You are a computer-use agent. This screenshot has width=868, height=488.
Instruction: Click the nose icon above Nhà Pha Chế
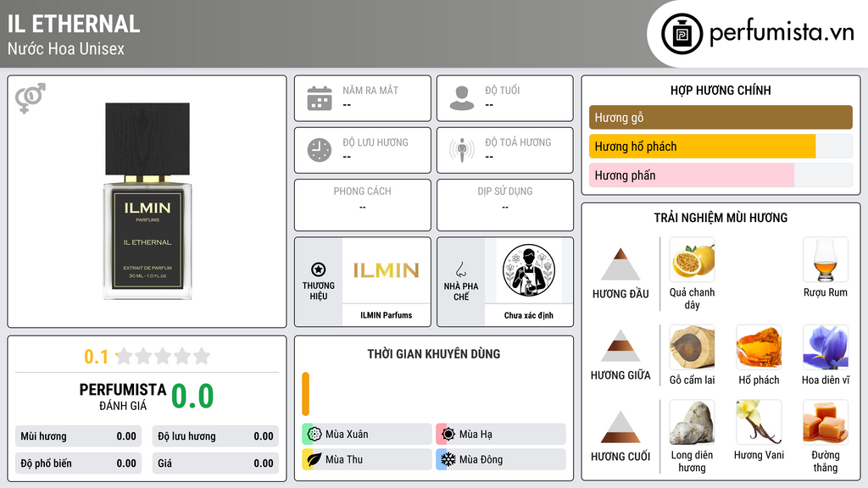tap(460, 269)
